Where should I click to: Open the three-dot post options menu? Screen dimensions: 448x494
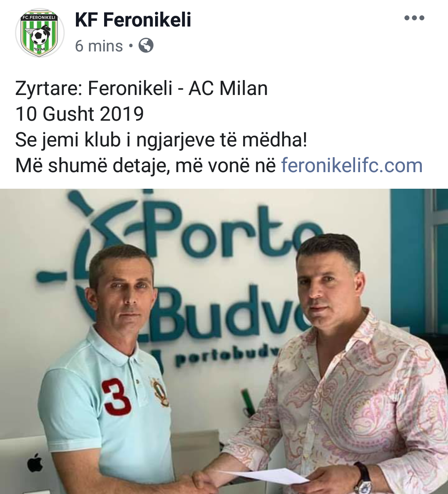click(414, 18)
